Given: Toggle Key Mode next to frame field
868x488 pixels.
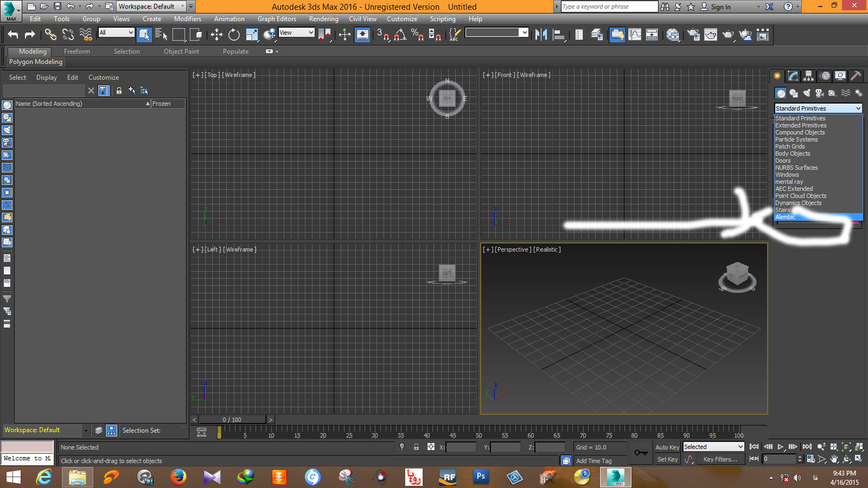Looking at the screenshot, I should tap(754, 459).
